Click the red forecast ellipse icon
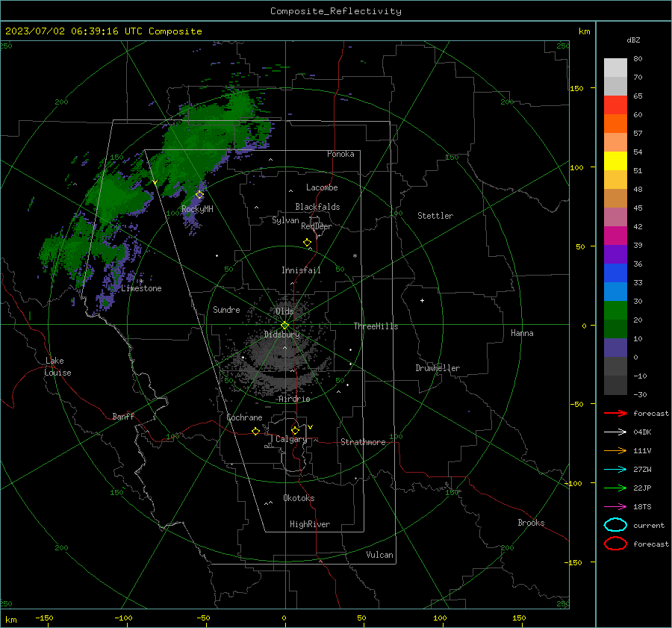The width and height of the screenshot is (672, 628). (615, 544)
